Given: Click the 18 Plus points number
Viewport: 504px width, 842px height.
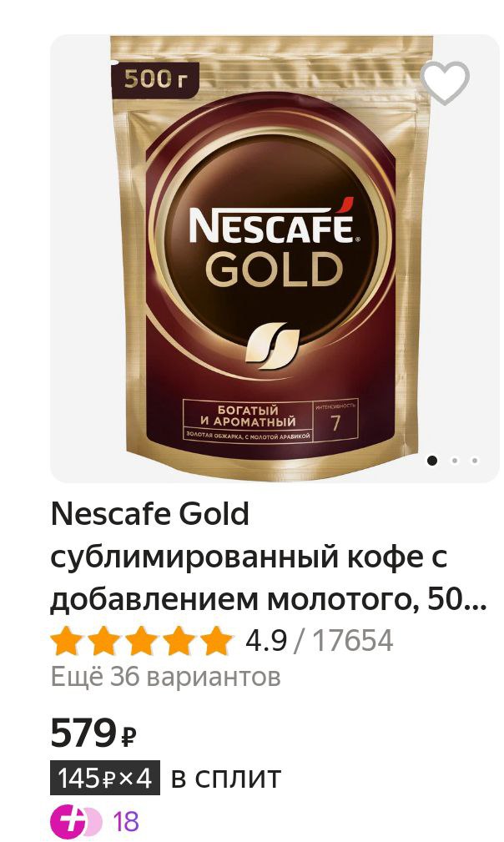Looking at the screenshot, I should pos(126,822).
